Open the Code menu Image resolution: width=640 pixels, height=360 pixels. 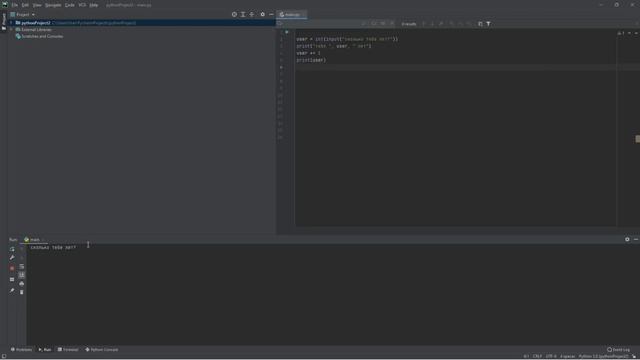[70, 5]
